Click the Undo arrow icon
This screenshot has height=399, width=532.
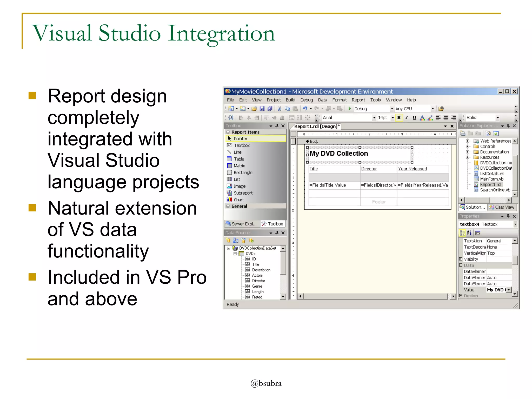(305, 109)
